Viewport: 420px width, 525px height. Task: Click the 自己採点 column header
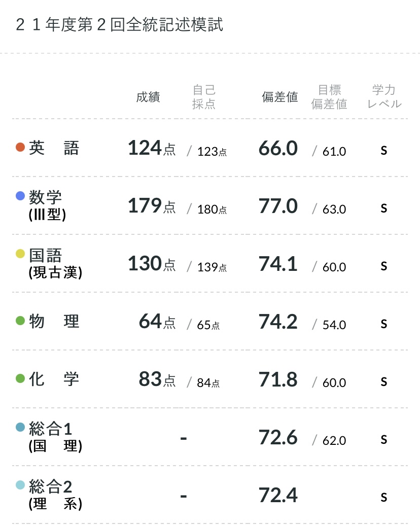(x=204, y=97)
